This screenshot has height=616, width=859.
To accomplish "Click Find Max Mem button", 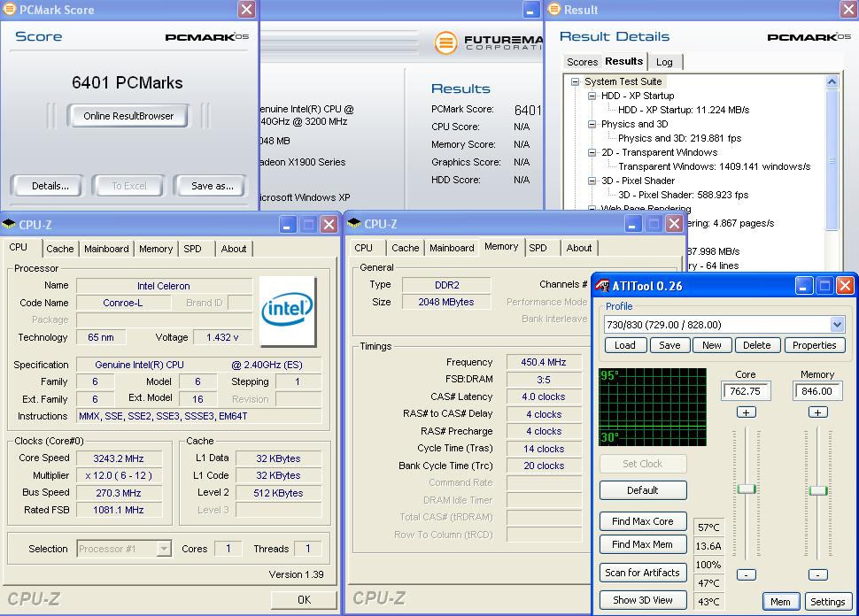I will tap(643, 544).
